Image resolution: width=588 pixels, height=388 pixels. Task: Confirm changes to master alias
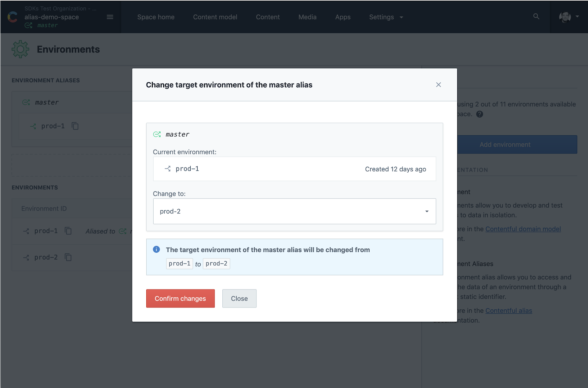[x=180, y=298]
